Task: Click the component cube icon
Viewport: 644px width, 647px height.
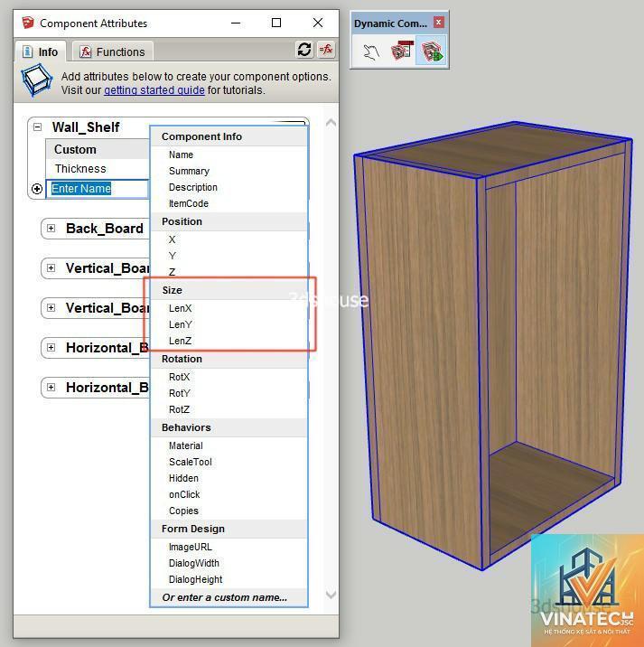Action: [36, 80]
